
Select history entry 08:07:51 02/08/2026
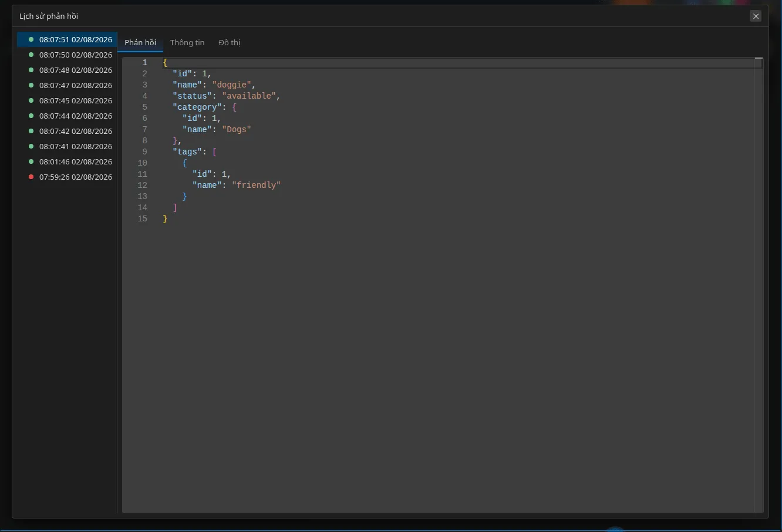67,39
